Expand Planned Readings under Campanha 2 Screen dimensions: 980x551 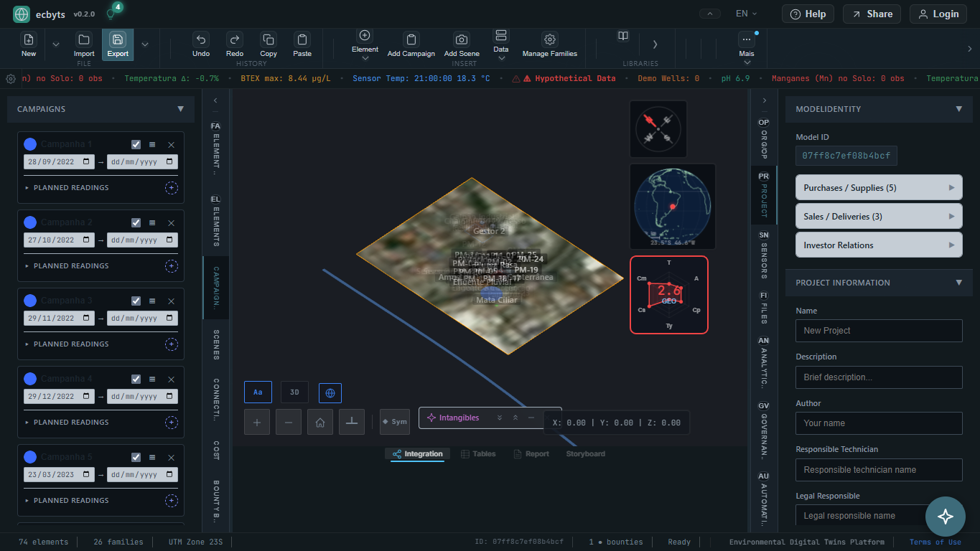67,266
